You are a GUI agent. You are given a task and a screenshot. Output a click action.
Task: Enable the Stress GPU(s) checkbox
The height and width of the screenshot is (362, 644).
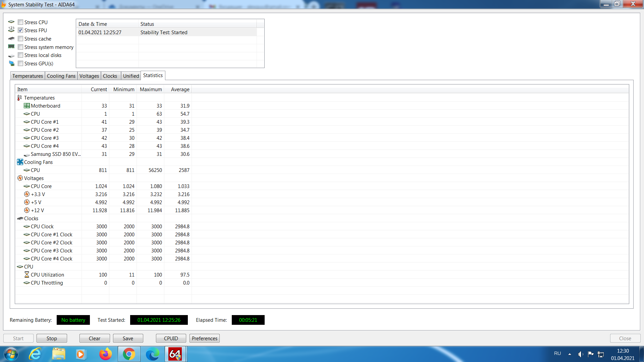(21, 63)
